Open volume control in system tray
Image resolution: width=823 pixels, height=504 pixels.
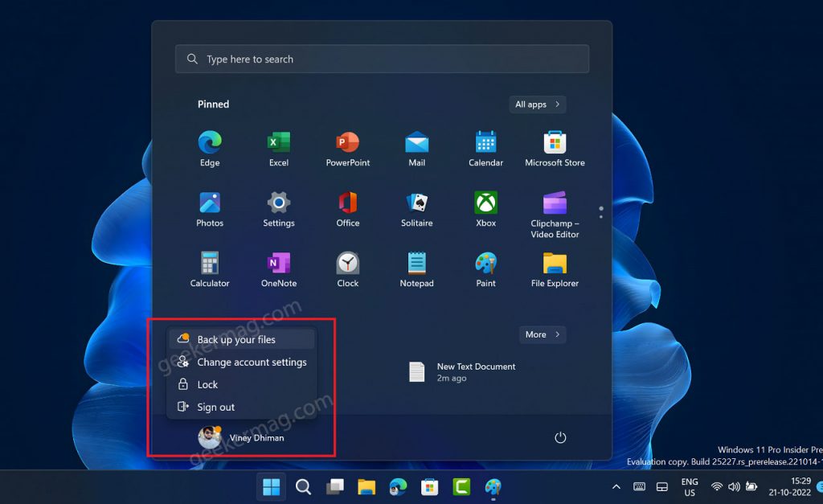[x=734, y=486]
